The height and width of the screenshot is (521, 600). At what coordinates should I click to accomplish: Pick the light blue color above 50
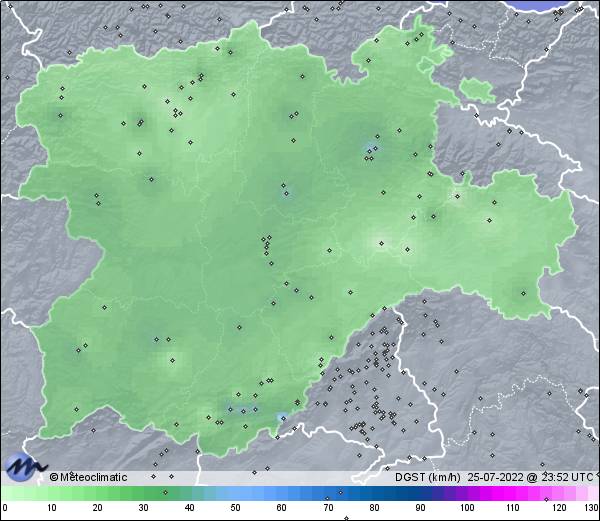pyautogui.click(x=235, y=493)
